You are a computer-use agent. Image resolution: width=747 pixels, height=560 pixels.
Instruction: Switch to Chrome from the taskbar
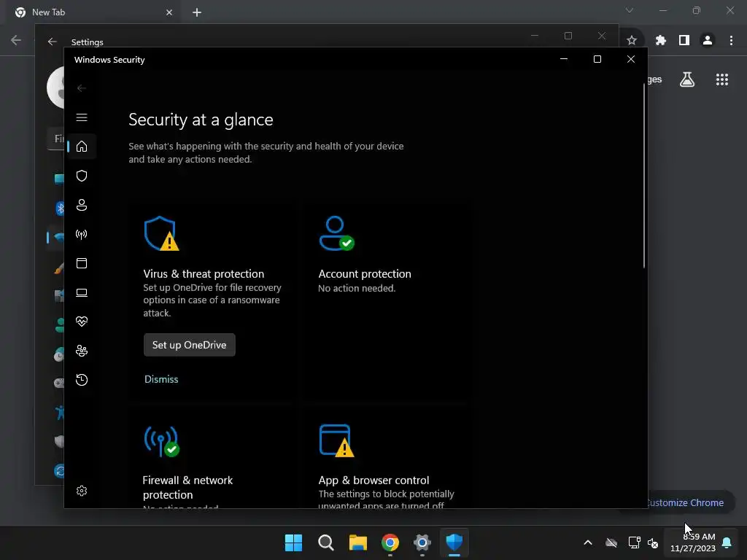pos(390,542)
